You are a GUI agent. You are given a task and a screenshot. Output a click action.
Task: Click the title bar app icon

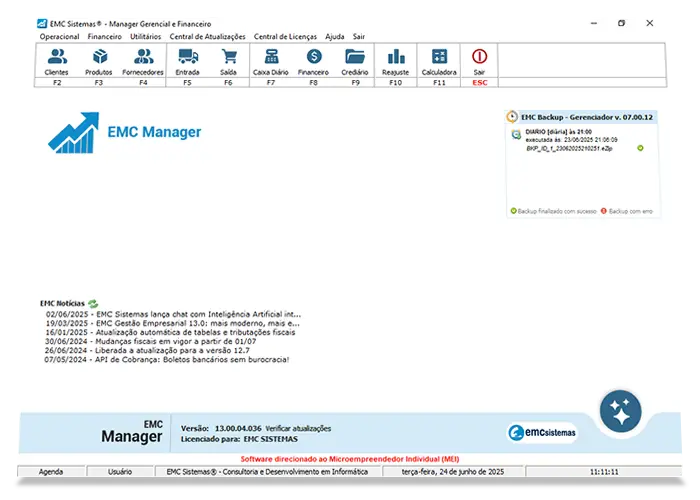pos(42,23)
